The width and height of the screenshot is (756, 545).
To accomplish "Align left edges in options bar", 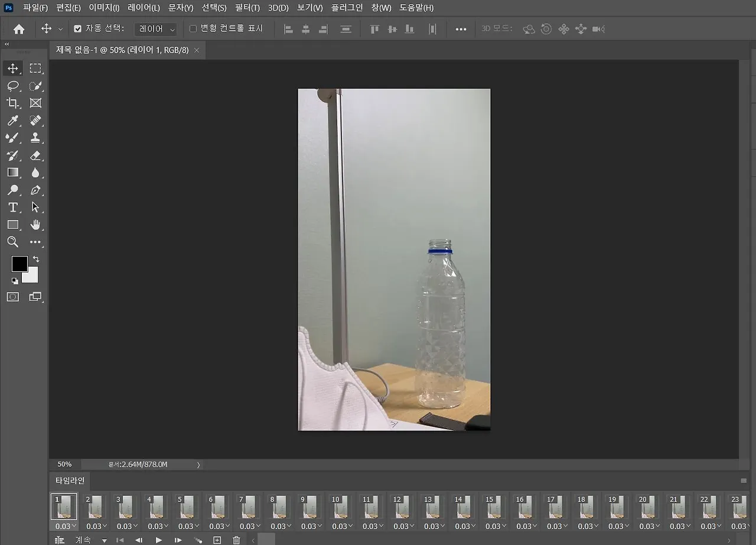I will pyautogui.click(x=288, y=29).
